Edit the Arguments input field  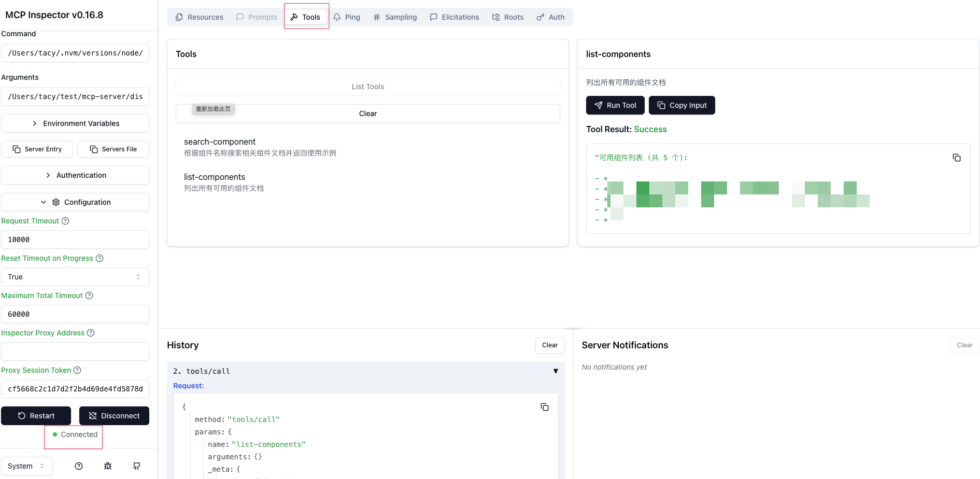(75, 96)
